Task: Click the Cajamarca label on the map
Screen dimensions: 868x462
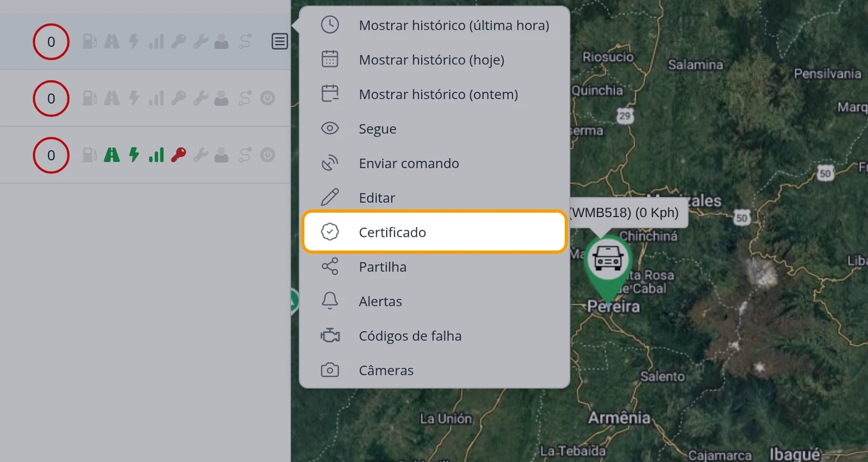Action: point(720,456)
